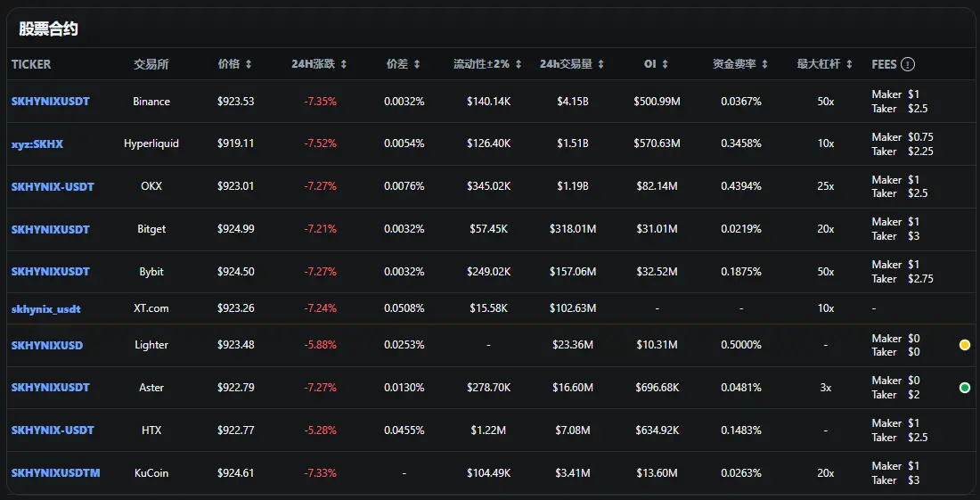Open Bitget SKHYNIXUSDT ticker link
This screenshot has height=500, width=980.
coord(51,229)
